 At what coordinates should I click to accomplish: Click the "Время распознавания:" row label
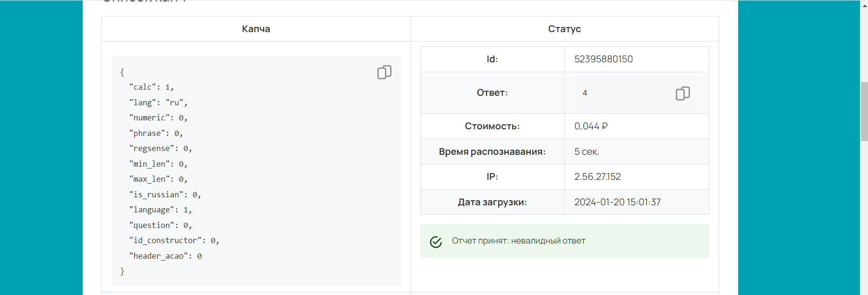point(492,152)
